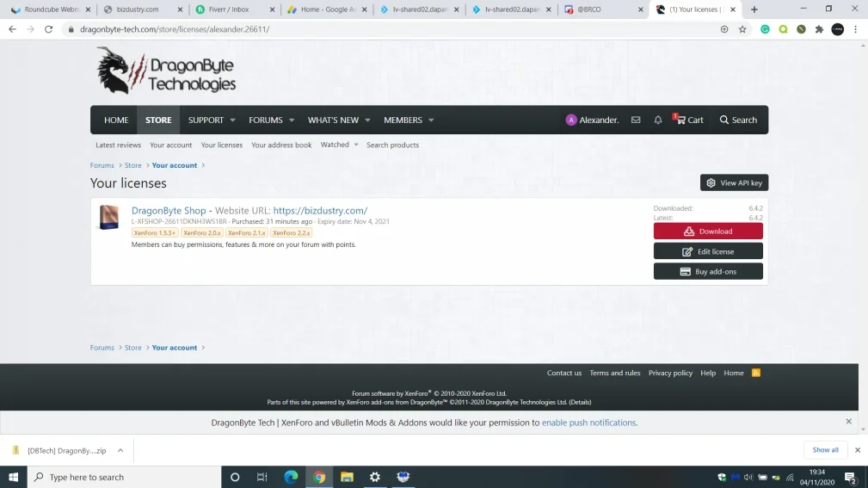This screenshot has height=488, width=868.
Task: Open Terms and rules footer link
Action: tap(614, 373)
